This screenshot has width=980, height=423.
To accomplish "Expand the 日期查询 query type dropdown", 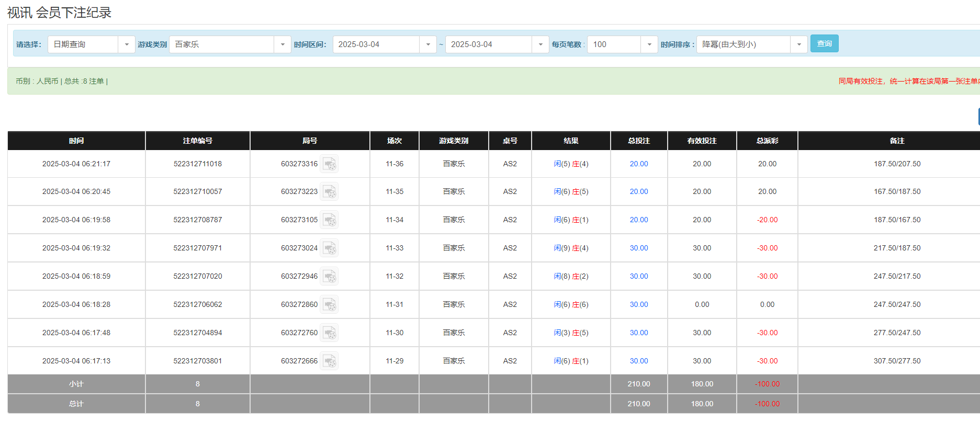I will tap(126, 44).
